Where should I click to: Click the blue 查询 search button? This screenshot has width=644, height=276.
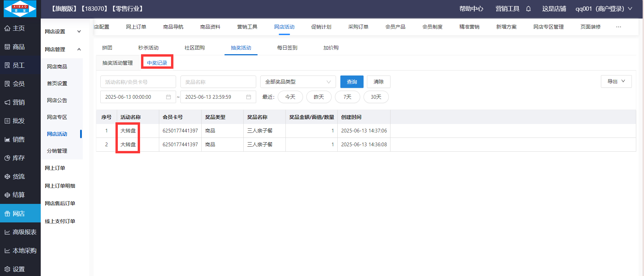pos(351,82)
